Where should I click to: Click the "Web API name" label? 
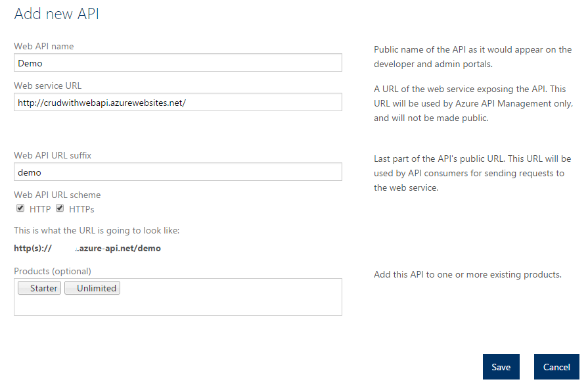[x=44, y=46]
